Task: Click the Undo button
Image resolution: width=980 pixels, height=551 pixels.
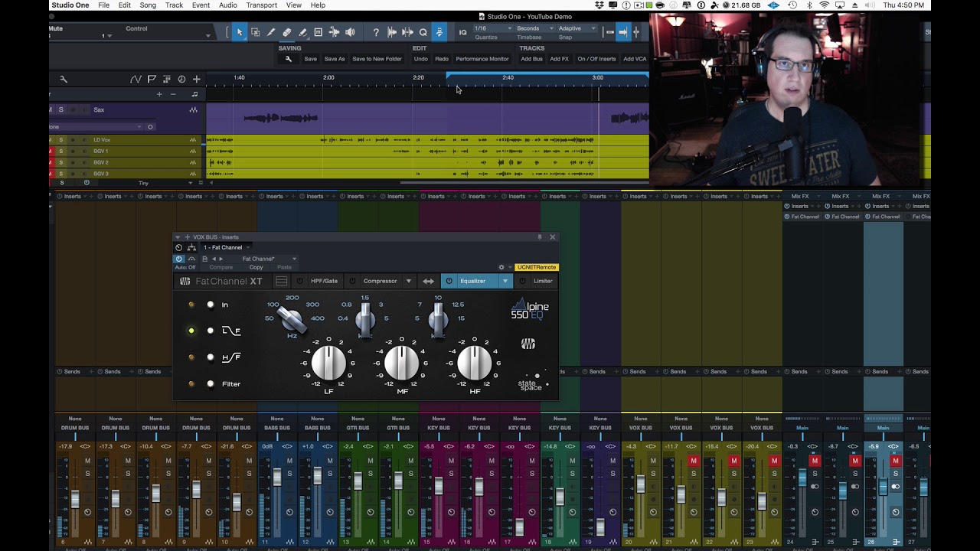Action: tap(421, 59)
